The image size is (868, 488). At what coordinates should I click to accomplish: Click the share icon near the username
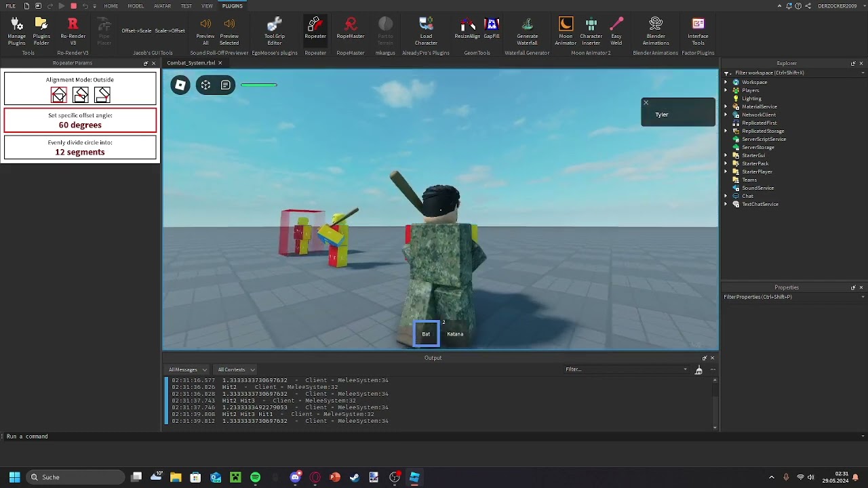pos(808,6)
